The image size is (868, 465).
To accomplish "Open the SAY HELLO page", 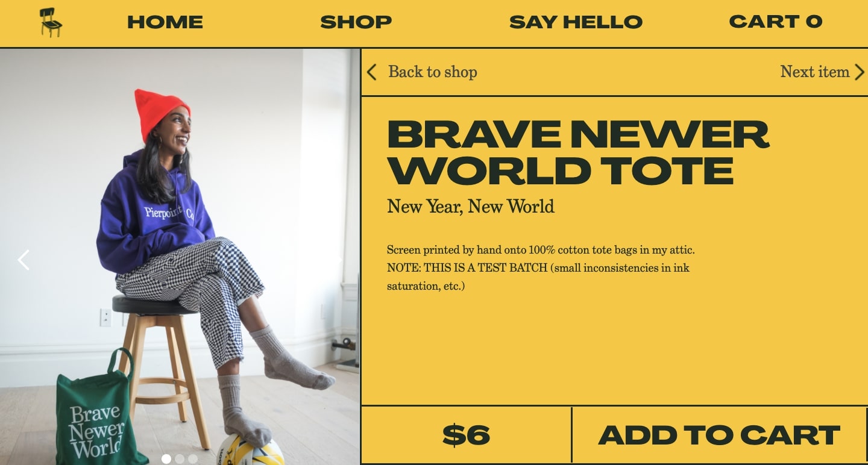I will pyautogui.click(x=576, y=22).
